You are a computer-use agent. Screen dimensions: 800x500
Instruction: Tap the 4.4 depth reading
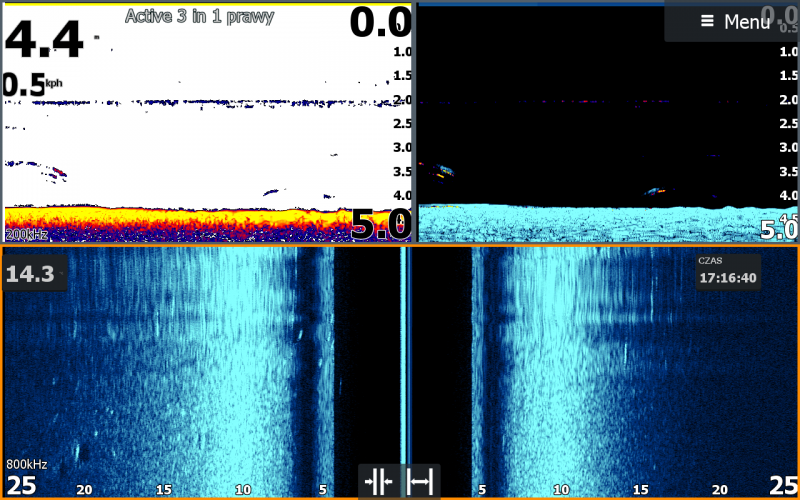pos(44,40)
